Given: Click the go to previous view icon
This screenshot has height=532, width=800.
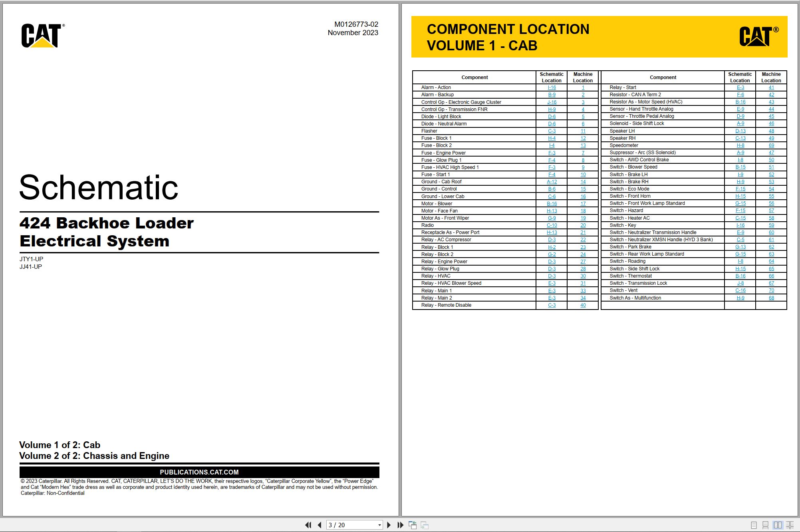Looking at the screenshot, I should 413,525.
